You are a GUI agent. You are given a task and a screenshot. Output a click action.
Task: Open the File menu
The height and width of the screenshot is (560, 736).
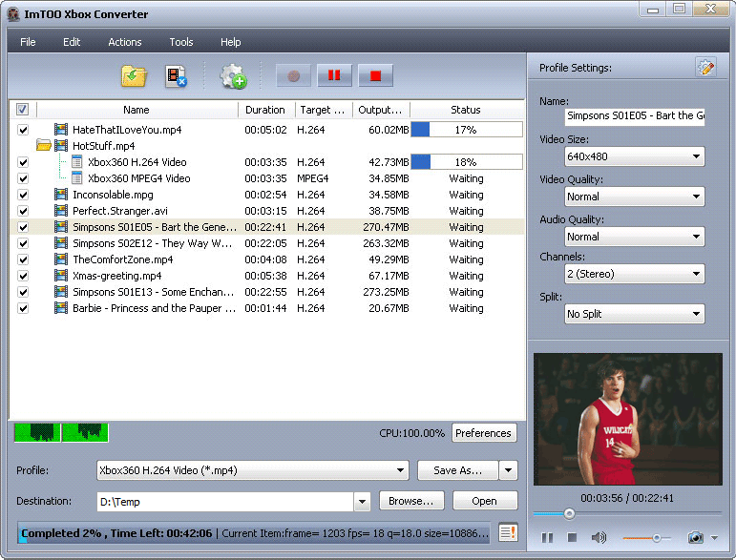[28, 42]
